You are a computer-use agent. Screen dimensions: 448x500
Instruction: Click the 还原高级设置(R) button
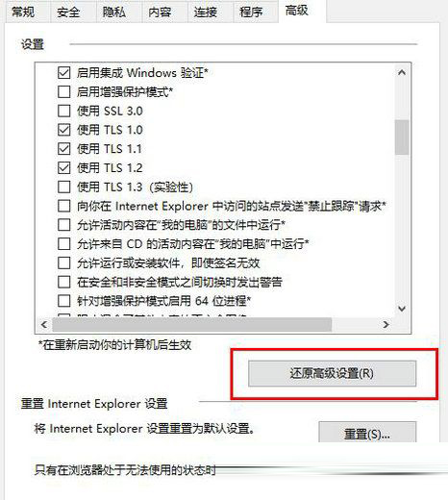[x=333, y=373]
